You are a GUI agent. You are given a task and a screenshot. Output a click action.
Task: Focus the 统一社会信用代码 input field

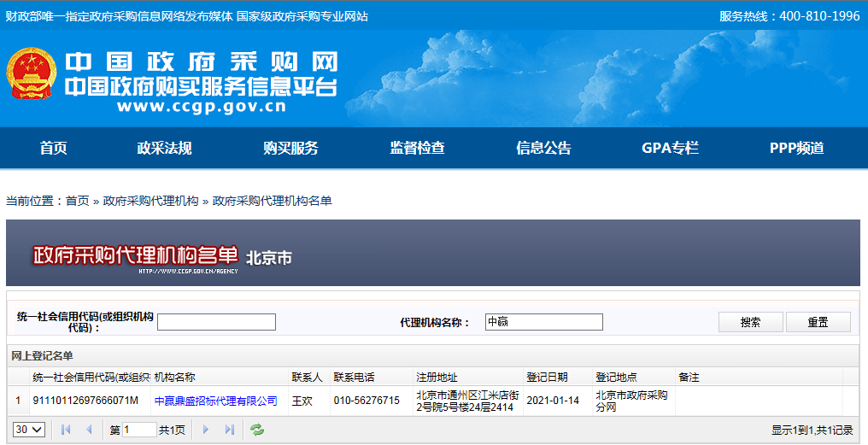tap(216, 322)
